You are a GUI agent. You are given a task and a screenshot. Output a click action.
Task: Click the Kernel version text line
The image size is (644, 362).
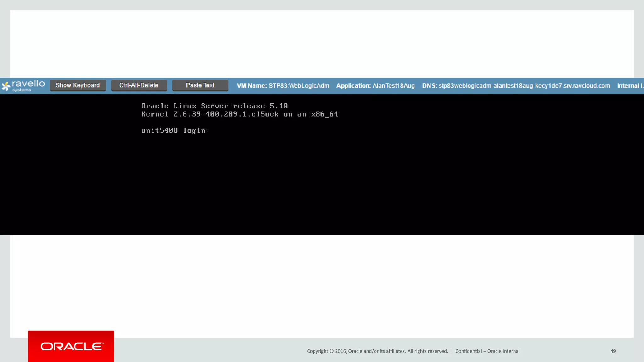[240, 114]
